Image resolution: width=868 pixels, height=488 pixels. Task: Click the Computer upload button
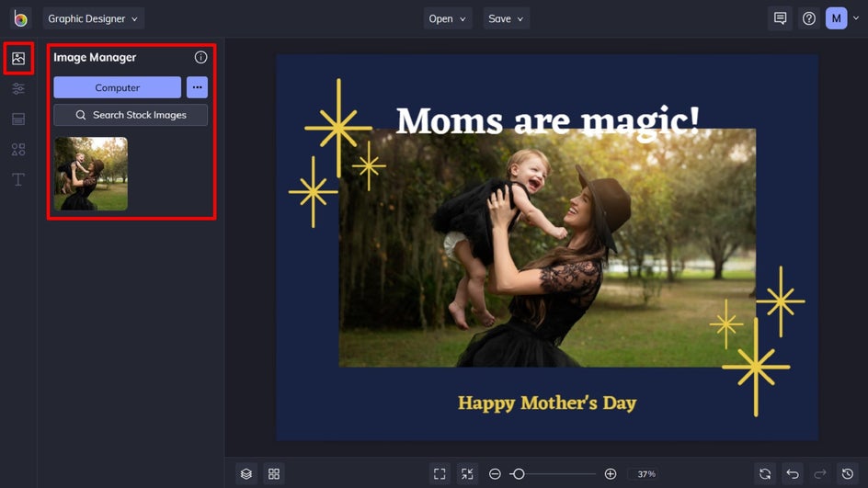tap(118, 87)
